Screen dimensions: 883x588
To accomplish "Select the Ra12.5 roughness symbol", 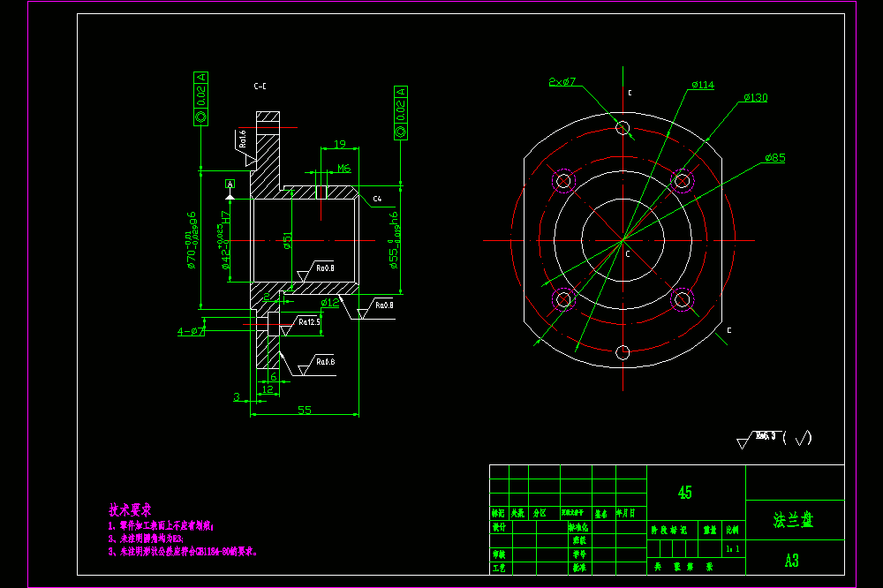I will pyautogui.click(x=301, y=325).
